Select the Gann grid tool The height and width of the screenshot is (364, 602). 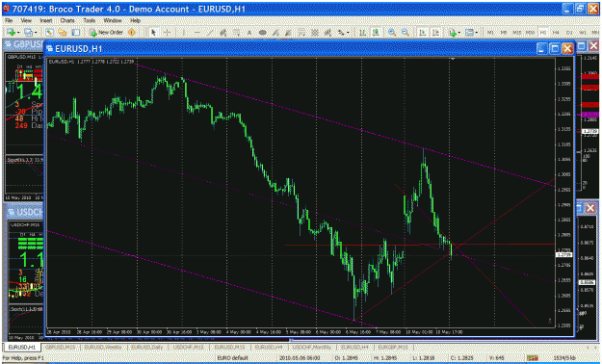click(x=314, y=33)
